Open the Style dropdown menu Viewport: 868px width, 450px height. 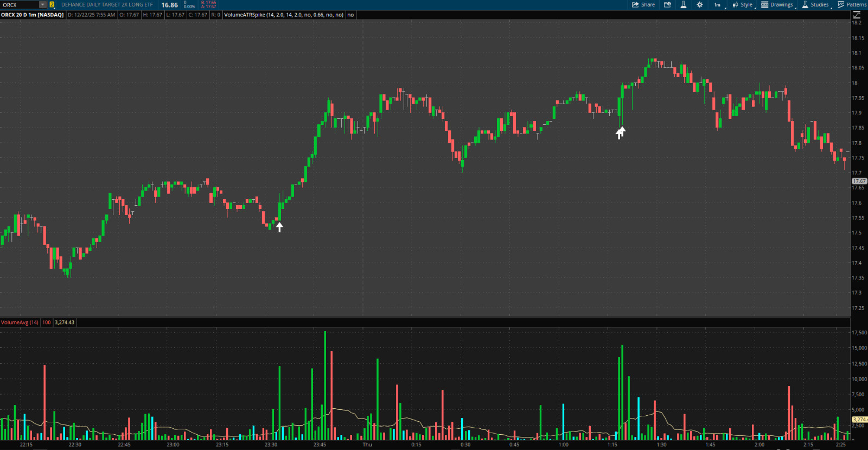(743, 4)
